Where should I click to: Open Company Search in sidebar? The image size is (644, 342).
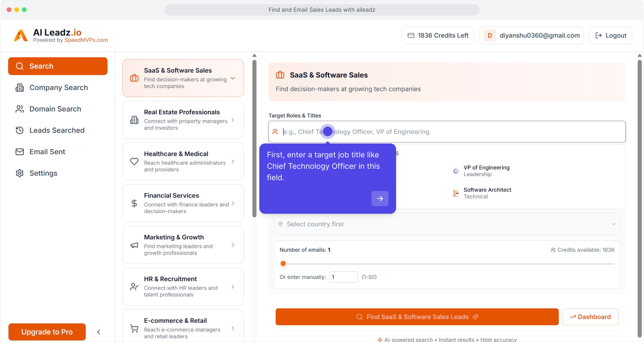tap(59, 88)
